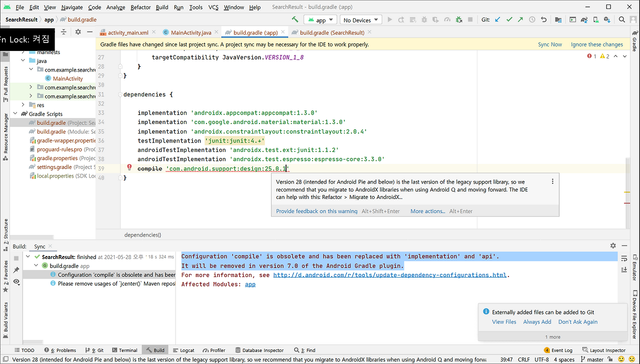Click the Make Project hammer icon
The height and width of the screenshot is (364, 640).
(x=295, y=20)
